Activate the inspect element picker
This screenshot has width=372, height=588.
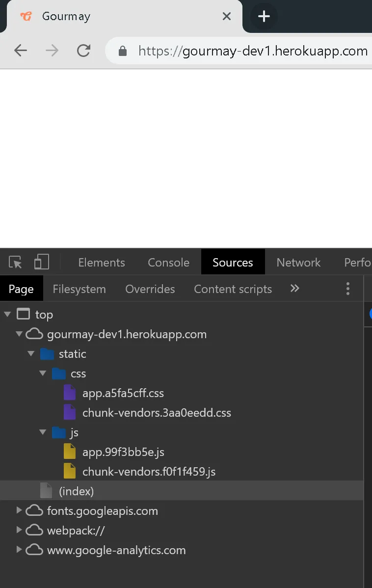point(15,262)
